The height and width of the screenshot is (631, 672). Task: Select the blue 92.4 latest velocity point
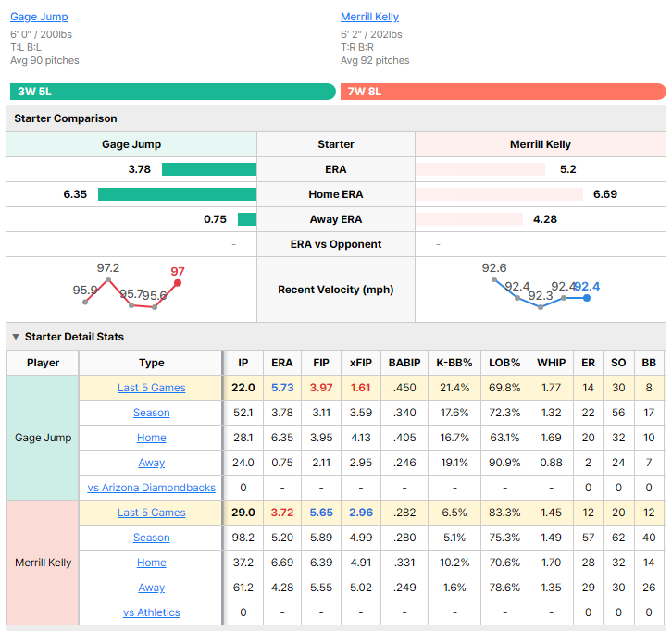click(587, 298)
